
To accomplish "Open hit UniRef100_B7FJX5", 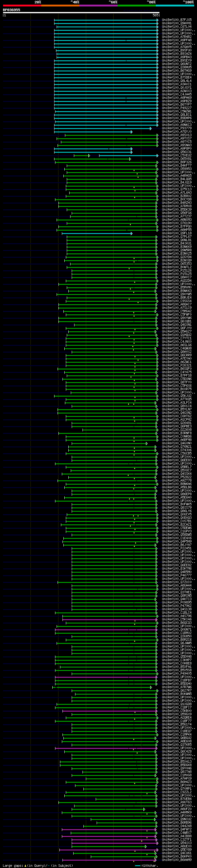I will click(177, 20).
